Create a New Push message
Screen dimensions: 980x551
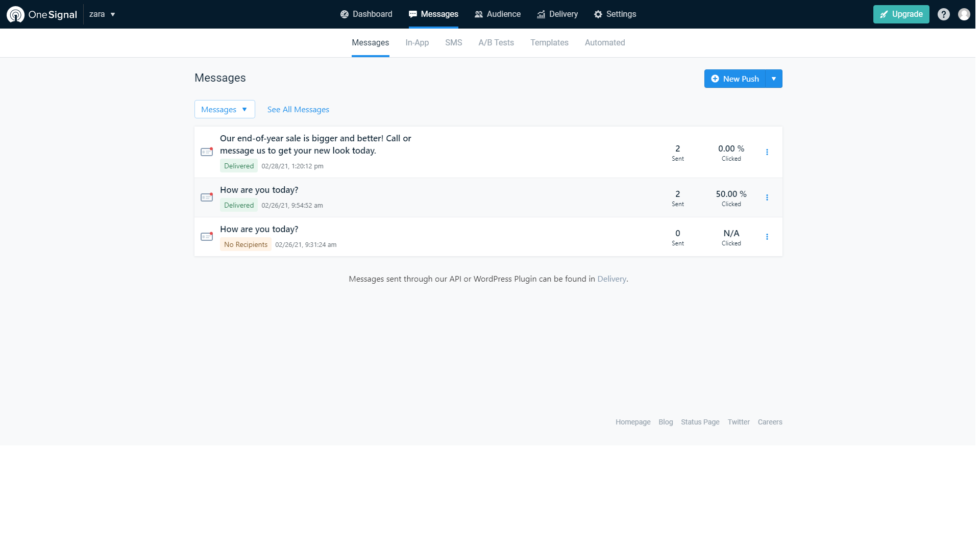point(735,79)
